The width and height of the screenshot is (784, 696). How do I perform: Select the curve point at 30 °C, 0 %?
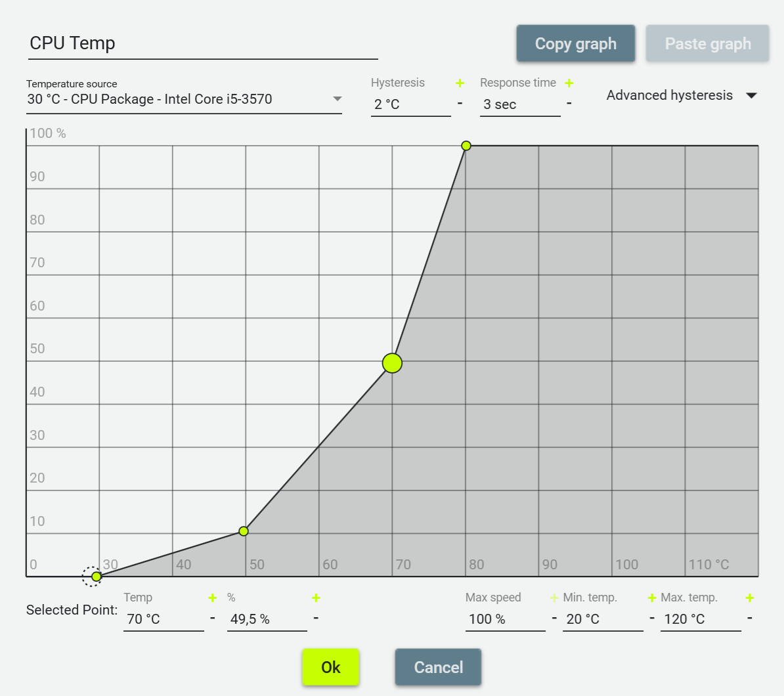click(x=97, y=576)
